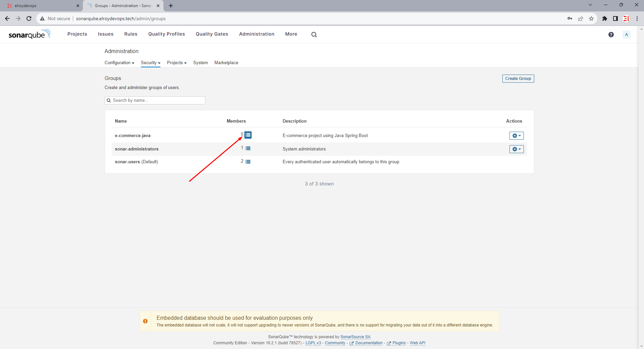Open the search magnifier in navbar
The image size is (644, 349).
point(314,35)
